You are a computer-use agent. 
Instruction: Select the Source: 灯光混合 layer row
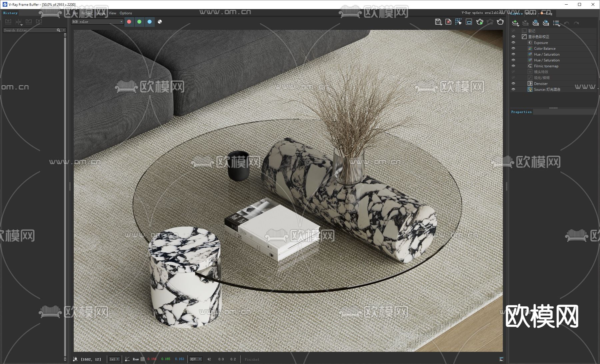pos(553,89)
